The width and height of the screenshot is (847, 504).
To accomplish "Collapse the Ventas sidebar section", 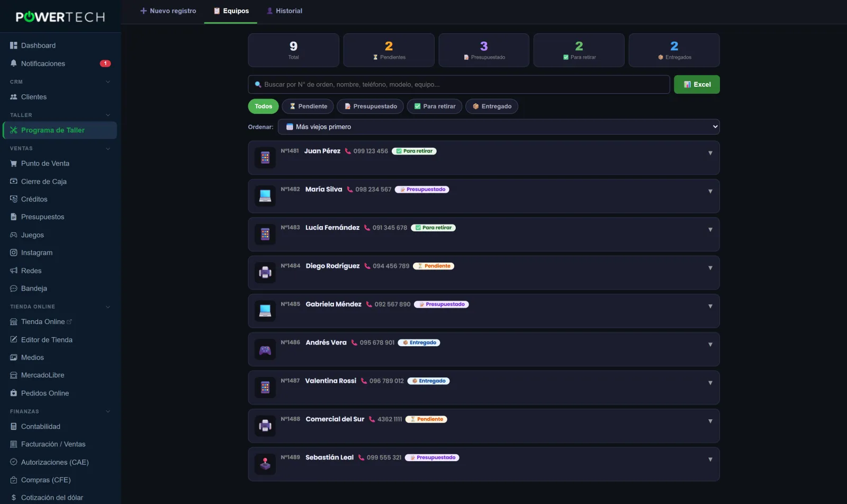I will [x=108, y=149].
